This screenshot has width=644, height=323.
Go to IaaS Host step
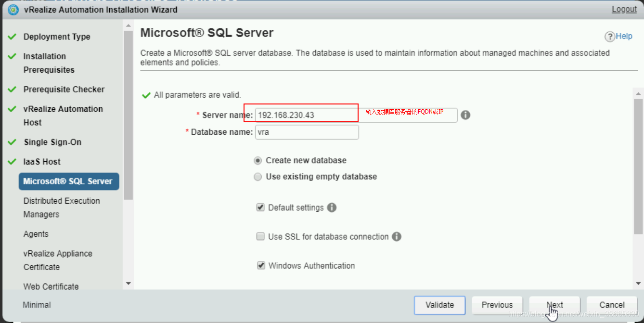[42, 162]
